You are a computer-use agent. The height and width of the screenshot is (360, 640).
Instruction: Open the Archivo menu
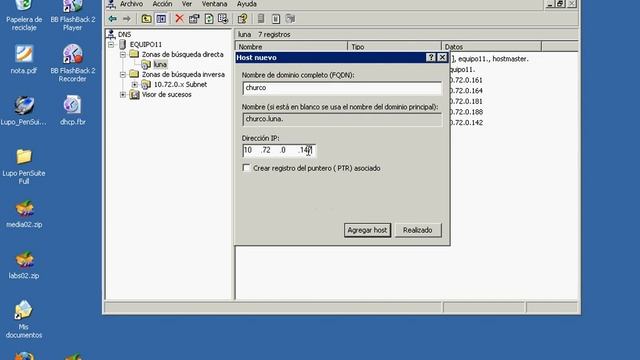131,4
